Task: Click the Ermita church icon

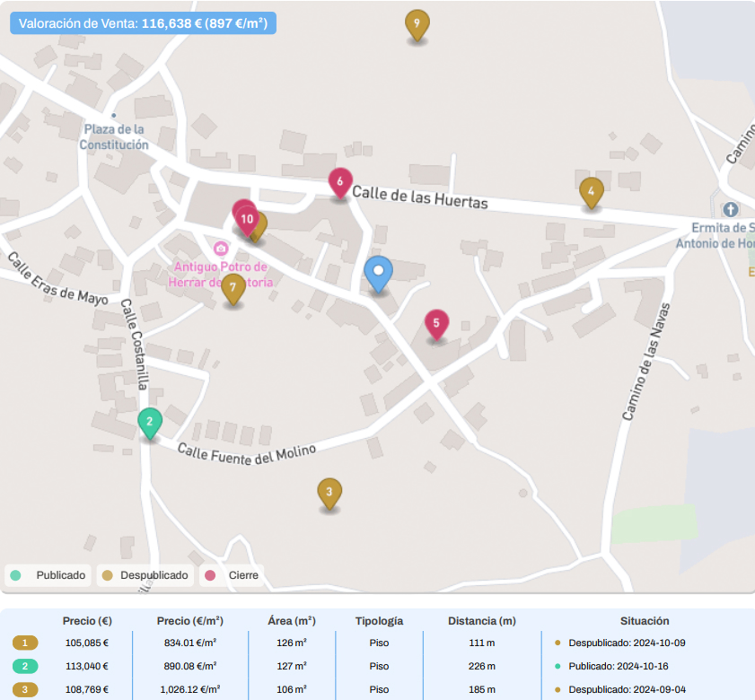Action: [730, 209]
